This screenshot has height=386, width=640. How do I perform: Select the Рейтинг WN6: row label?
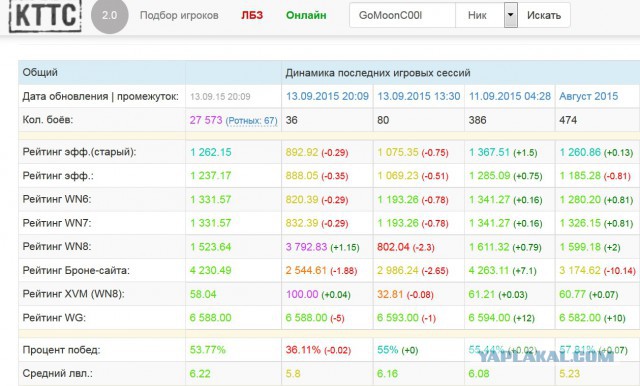click(57, 199)
